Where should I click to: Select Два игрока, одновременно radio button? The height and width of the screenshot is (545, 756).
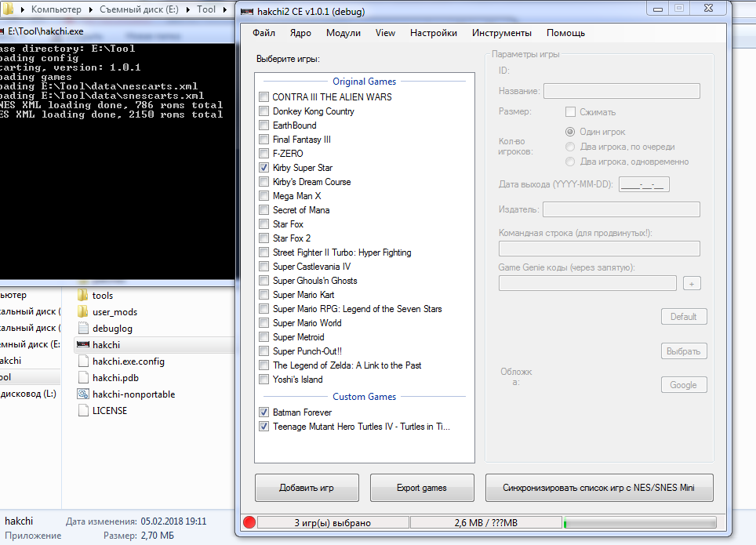point(570,162)
